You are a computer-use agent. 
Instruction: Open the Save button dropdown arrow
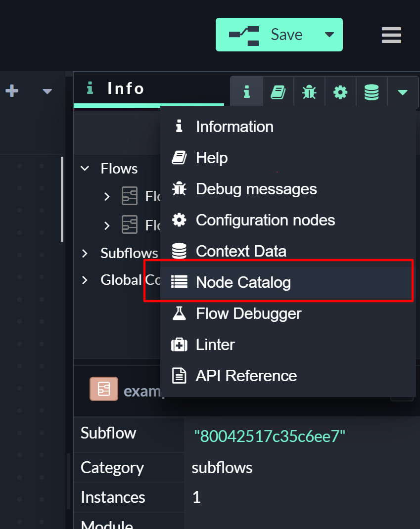[329, 35]
